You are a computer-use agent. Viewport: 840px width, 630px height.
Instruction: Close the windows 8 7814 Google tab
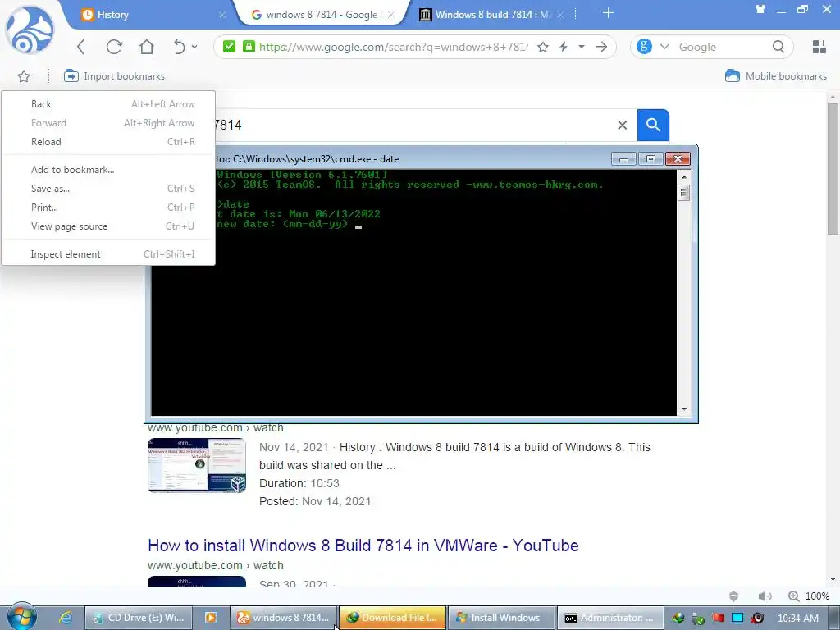pos(391,15)
